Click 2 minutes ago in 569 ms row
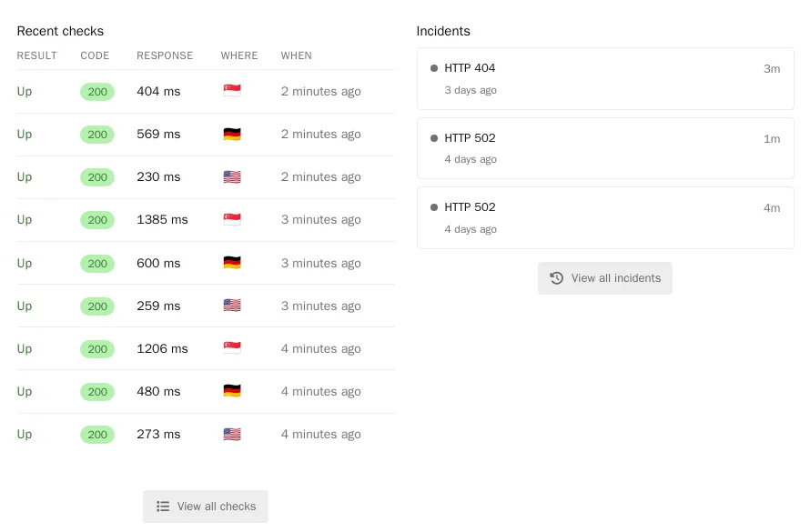The height and width of the screenshot is (532, 810). [x=320, y=135]
